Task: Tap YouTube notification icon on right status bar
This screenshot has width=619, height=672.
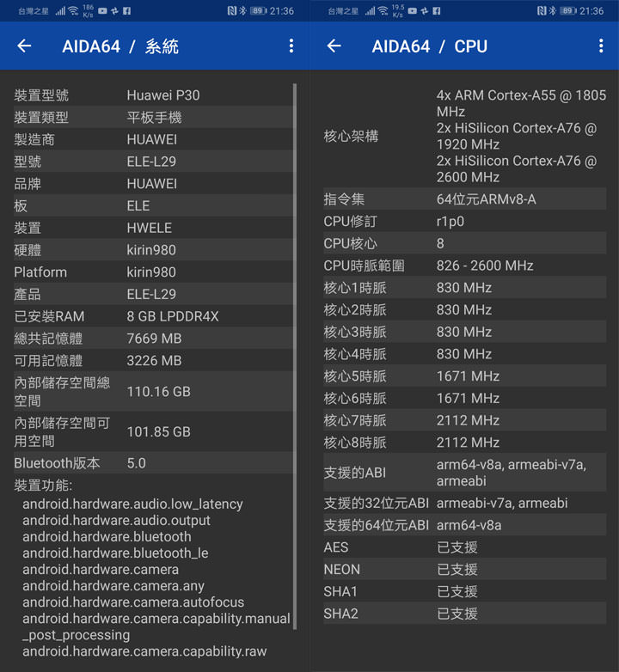Action: pyautogui.click(x=413, y=10)
